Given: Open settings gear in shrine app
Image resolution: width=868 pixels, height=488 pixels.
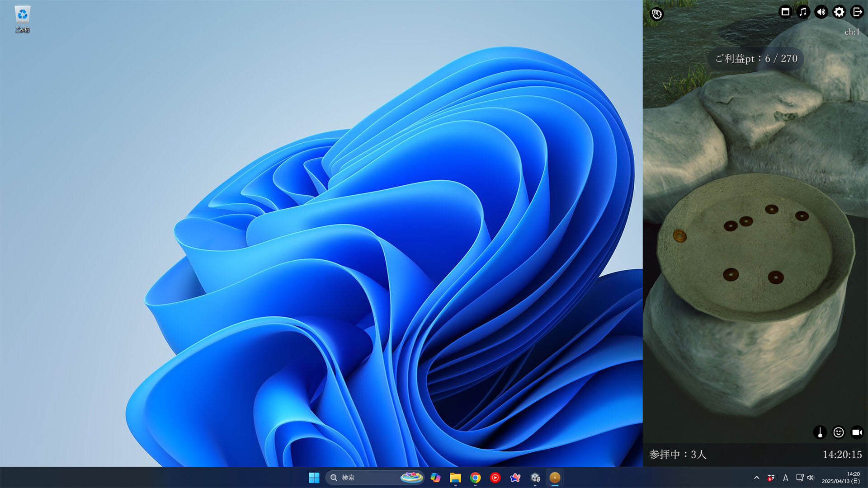Looking at the screenshot, I should pos(839,12).
